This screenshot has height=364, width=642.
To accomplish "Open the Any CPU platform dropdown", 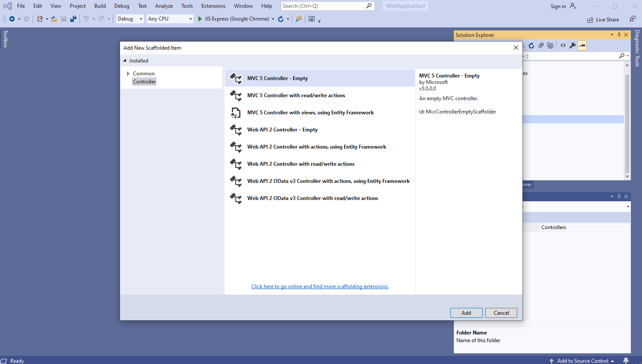I will pos(170,19).
